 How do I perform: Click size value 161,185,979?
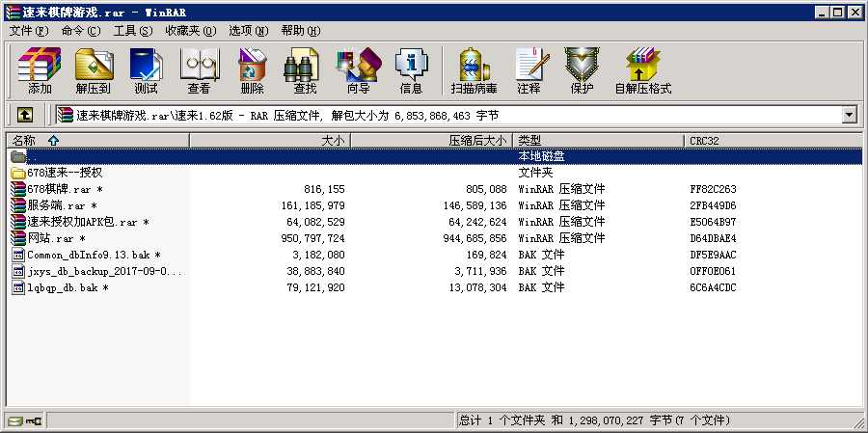[x=312, y=205]
